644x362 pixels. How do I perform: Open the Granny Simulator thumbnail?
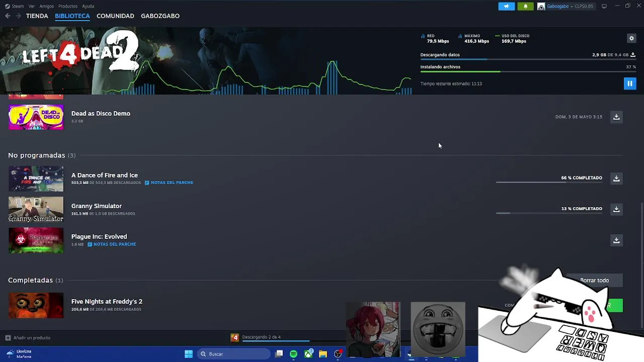click(36, 209)
